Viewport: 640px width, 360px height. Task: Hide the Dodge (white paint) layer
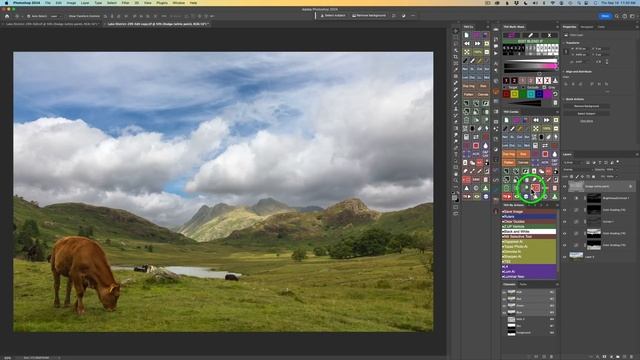(564, 187)
